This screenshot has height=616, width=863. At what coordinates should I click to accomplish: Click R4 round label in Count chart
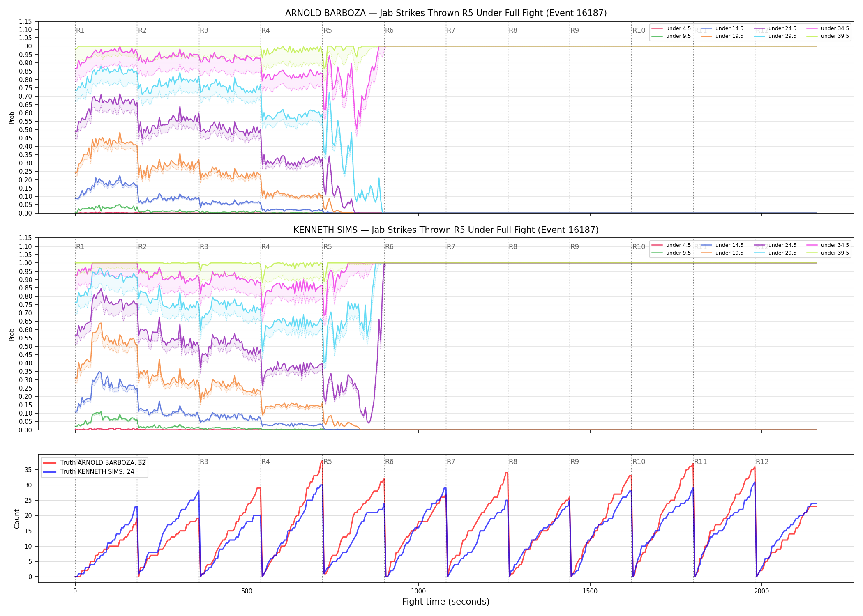click(265, 462)
